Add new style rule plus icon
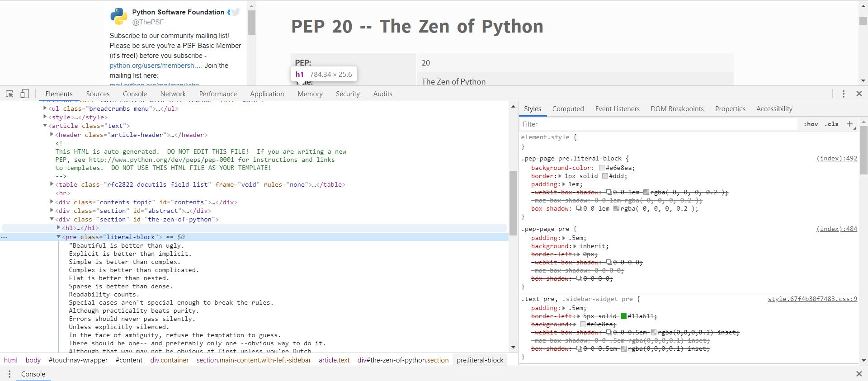Screen dimensions: 868x381 [849, 124]
